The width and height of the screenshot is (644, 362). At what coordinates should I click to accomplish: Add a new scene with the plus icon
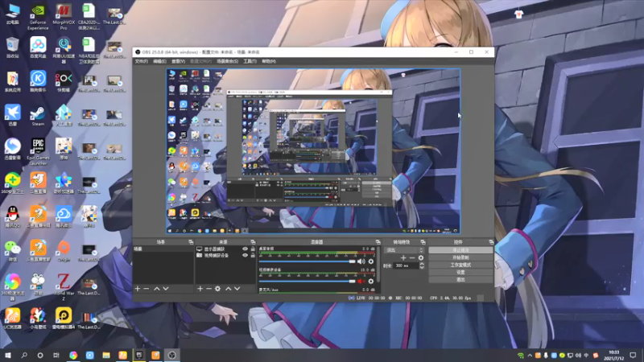click(138, 289)
